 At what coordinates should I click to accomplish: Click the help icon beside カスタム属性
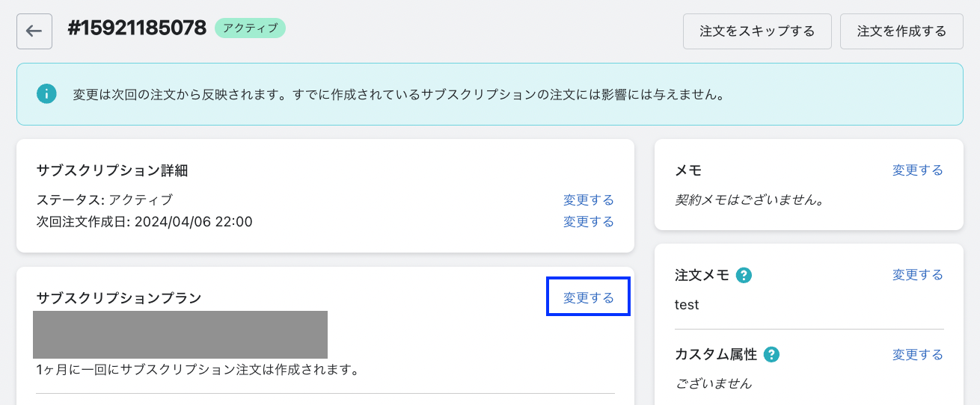coord(771,354)
